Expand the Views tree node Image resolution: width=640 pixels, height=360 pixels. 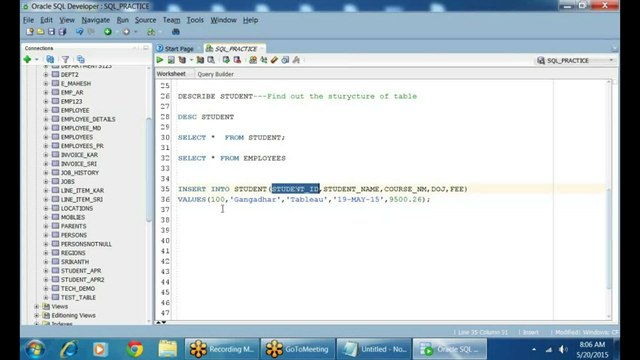tap(37, 307)
